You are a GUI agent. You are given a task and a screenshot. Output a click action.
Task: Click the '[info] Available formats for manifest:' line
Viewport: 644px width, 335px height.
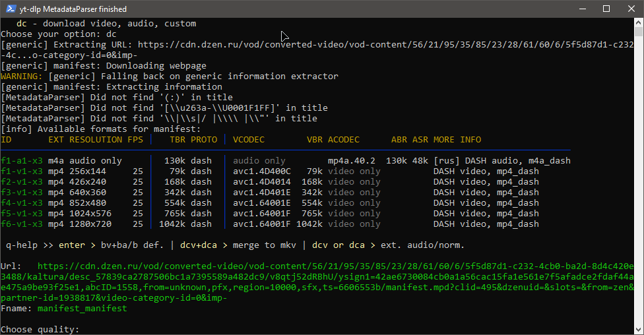101,129
